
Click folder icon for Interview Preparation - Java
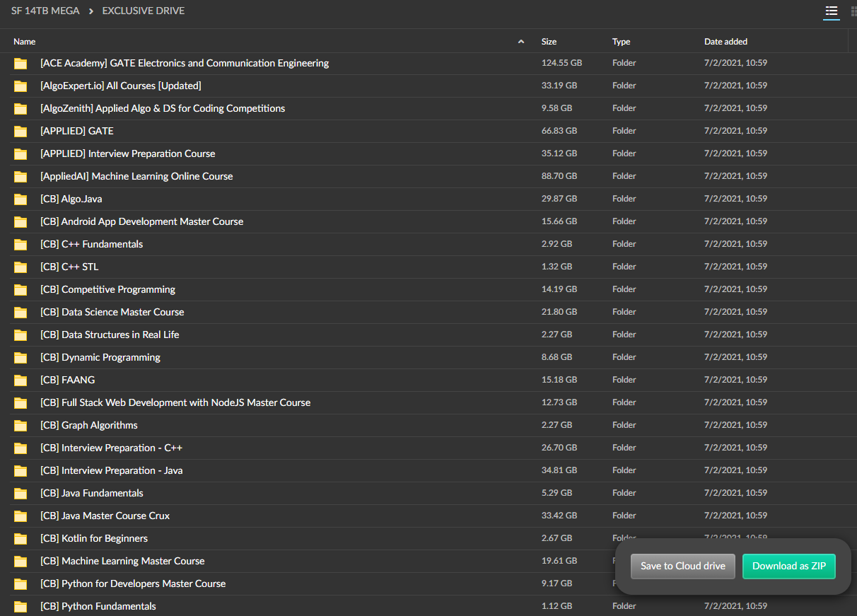pyautogui.click(x=21, y=471)
